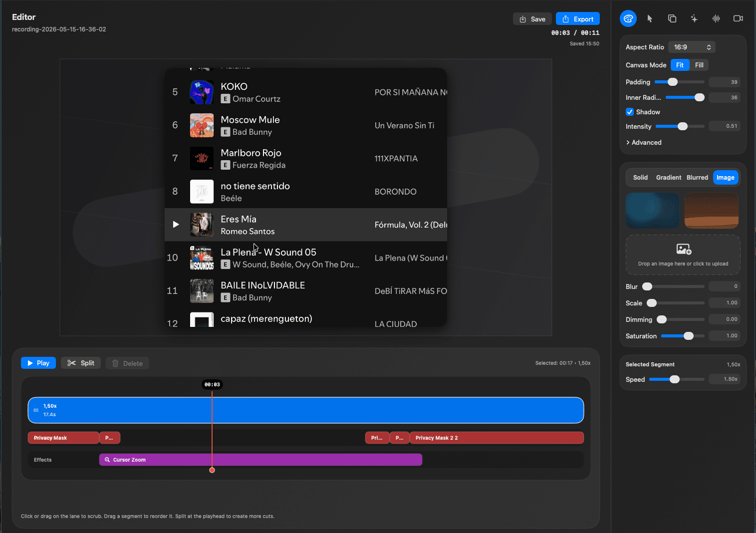Click the 00:03 playhead marker
756x533 pixels.
click(212, 384)
